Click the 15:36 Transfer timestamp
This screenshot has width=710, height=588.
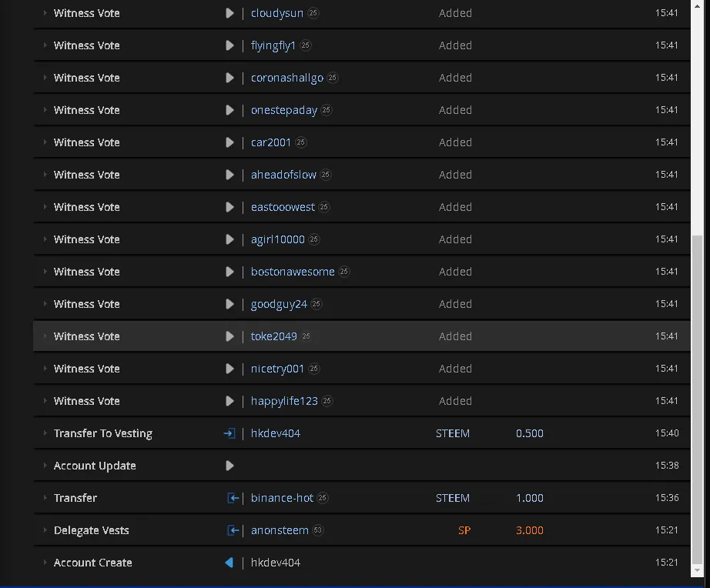point(667,498)
